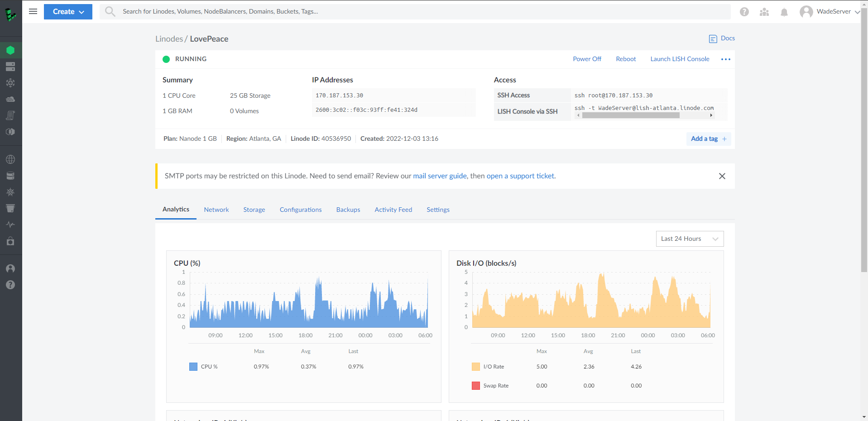Screen dimensions: 868x421
Task: Click the 0 Volumes text
Action: pyautogui.click(x=245, y=111)
